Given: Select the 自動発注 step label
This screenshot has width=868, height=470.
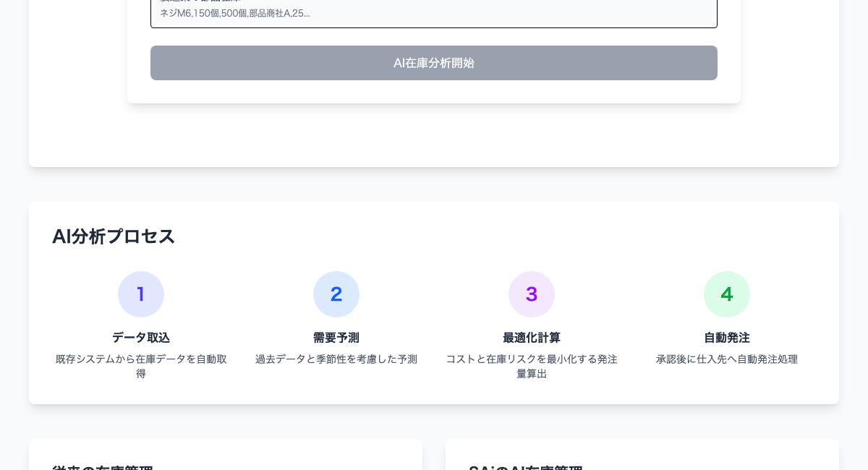Looking at the screenshot, I should 727,338.
